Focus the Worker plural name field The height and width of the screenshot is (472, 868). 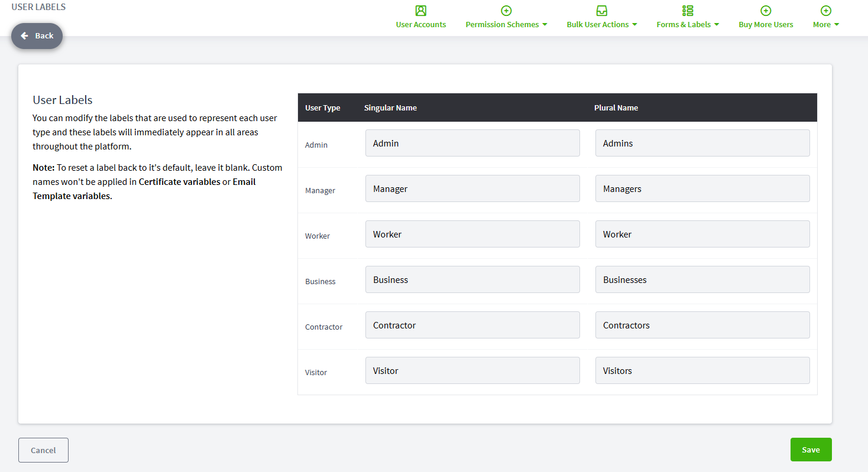[702, 234]
